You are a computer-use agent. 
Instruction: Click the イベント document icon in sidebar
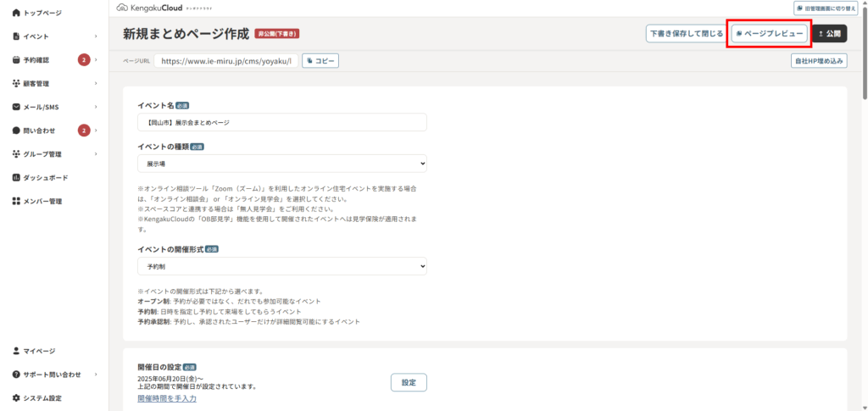pos(16,36)
